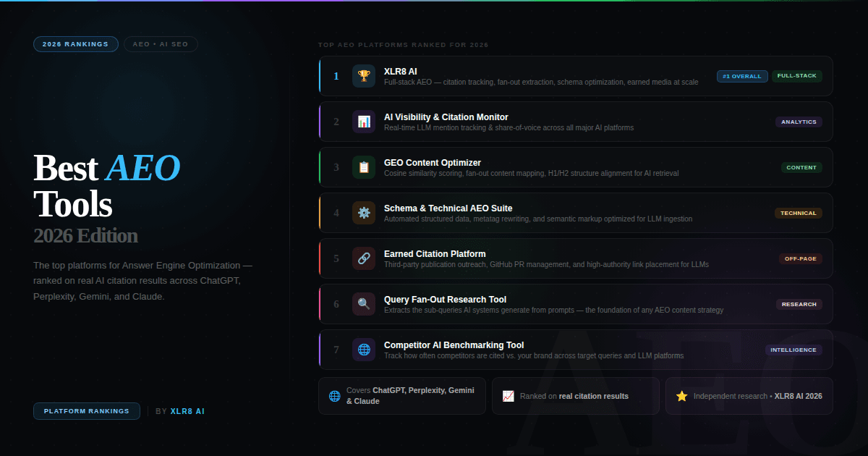The width and height of the screenshot is (868, 456).
Task: Click the bar chart icon for AI Visibility Monitor
Action: 364,122
